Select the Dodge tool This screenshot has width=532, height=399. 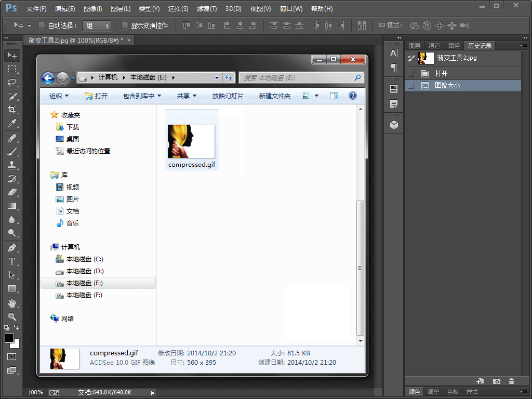[12, 233]
